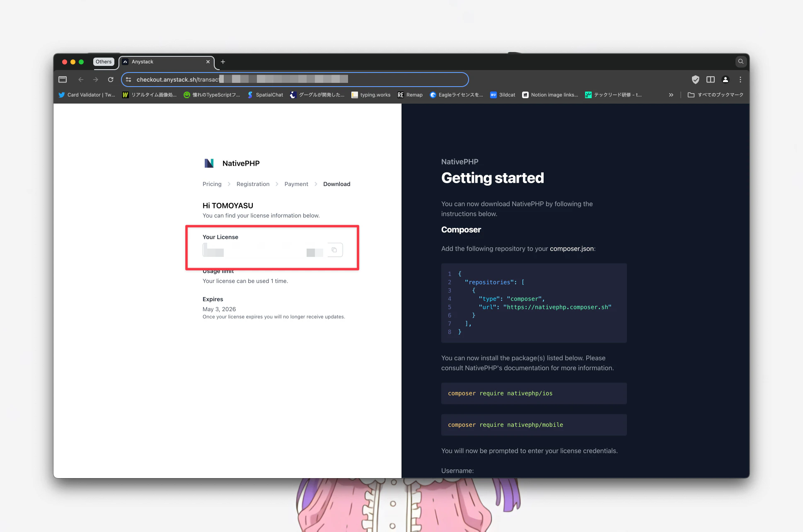803x532 pixels.
Task: Open the リアルタイム画像処理 bookmark
Action: pyautogui.click(x=150, y=95)
